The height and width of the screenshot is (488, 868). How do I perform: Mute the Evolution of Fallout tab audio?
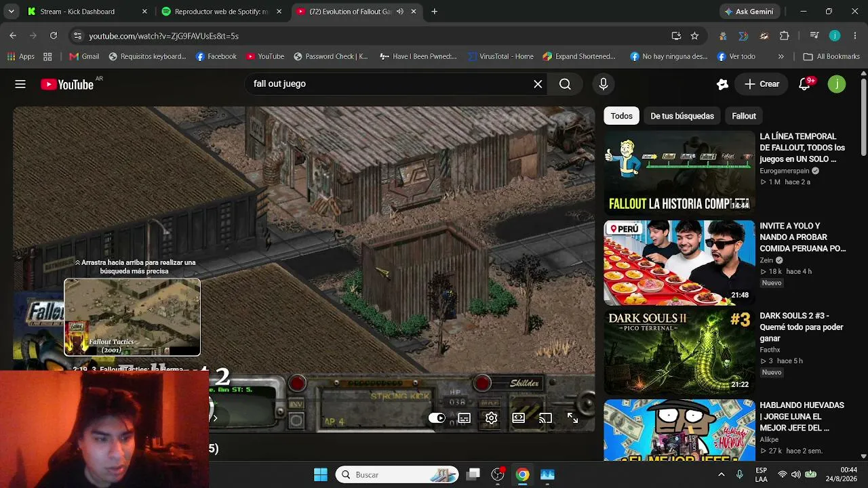[400, 12]
